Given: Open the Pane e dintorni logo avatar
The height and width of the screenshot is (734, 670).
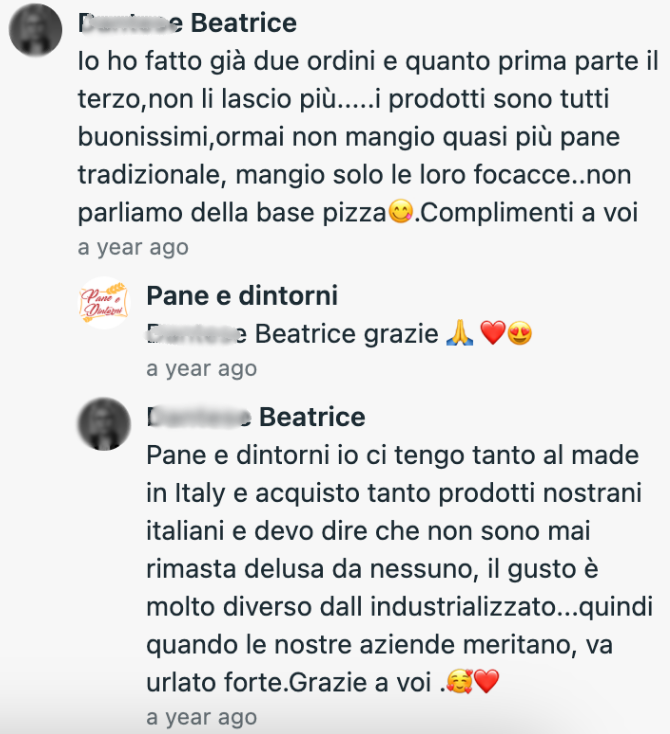Looking at the screenshot, I should (104, 302).
